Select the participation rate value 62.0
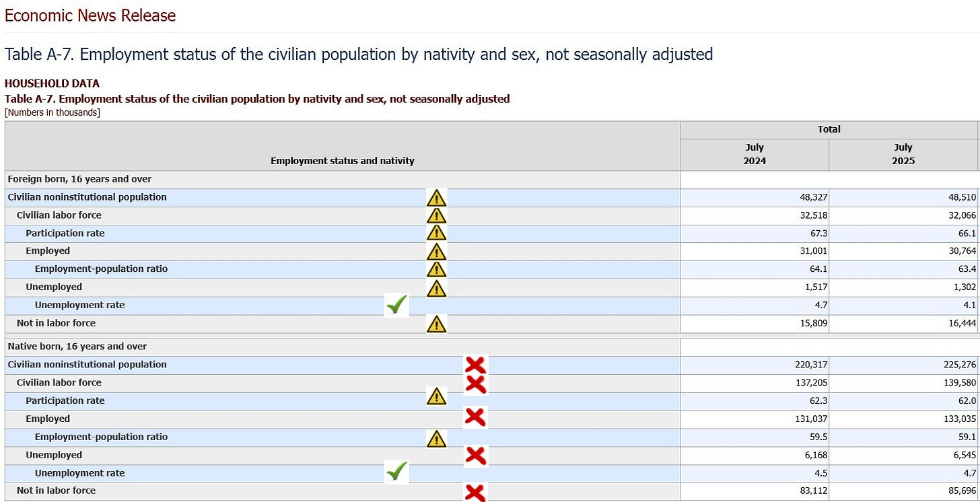This screenshot has width=980, height=502. 967,401
